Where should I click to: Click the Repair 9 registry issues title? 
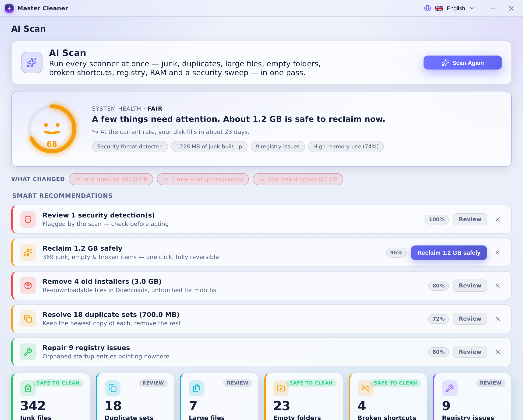86,348
